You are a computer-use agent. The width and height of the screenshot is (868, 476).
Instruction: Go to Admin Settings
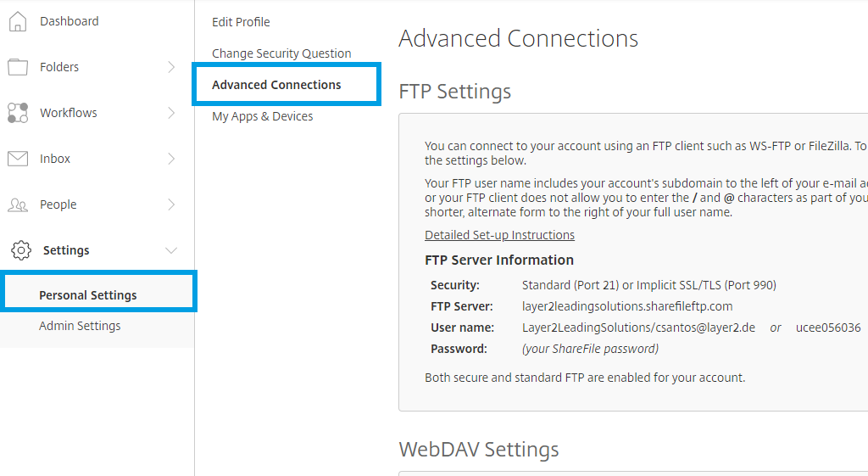pyautogui.click(x=80, y=326)
